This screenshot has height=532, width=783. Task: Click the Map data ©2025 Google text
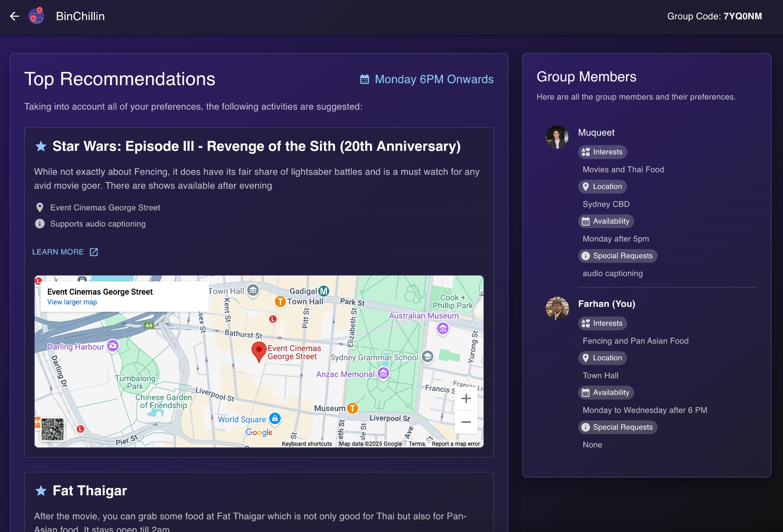tap(370, 444)
